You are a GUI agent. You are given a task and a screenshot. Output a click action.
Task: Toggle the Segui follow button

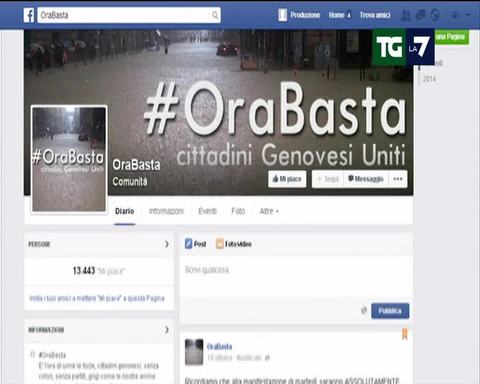(x=328, y=179)
